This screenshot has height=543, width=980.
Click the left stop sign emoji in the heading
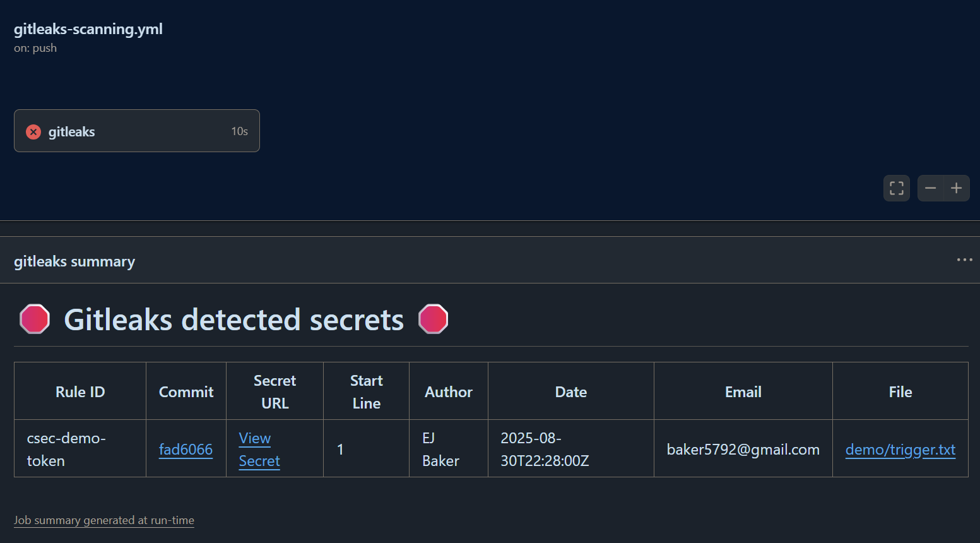click(x=35, y=319)
